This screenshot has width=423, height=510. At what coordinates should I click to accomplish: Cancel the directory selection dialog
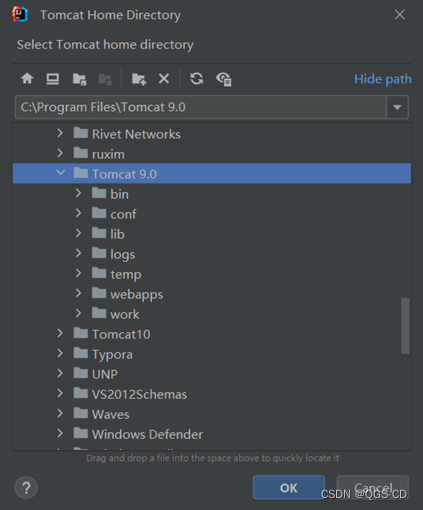tap(373, 488)
